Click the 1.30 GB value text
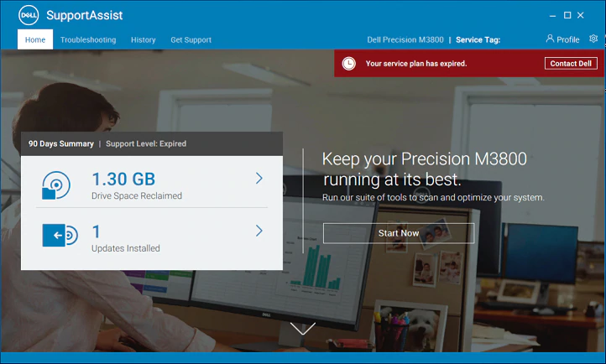 (123, 179)
